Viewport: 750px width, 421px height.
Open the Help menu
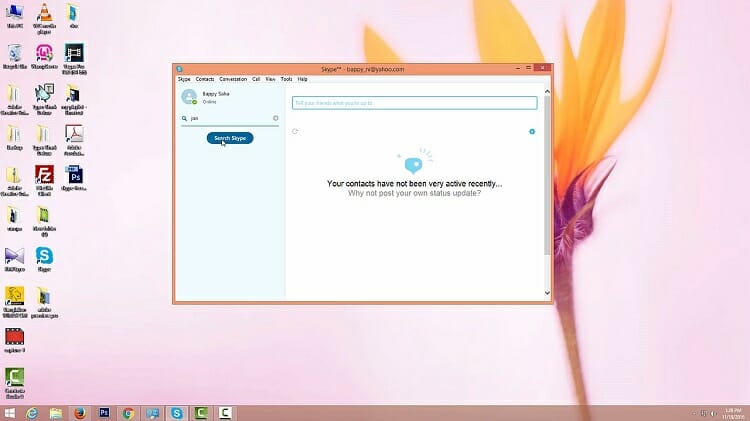302,79
